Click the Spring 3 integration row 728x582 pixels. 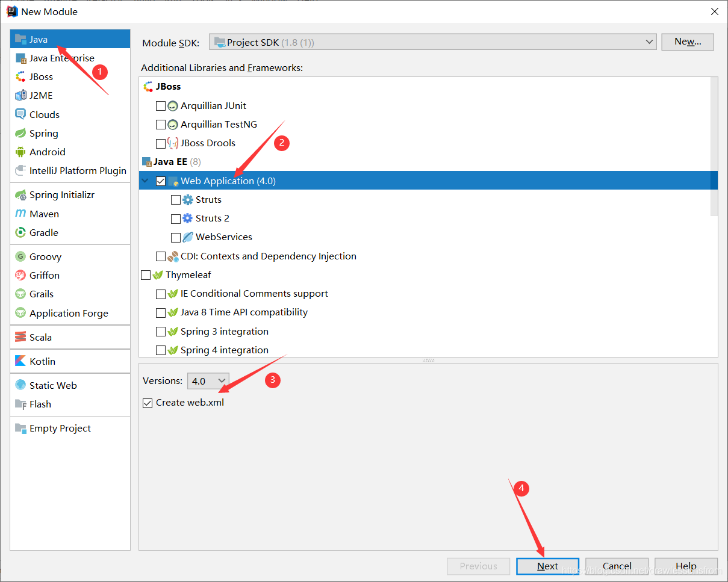[425, 331]
